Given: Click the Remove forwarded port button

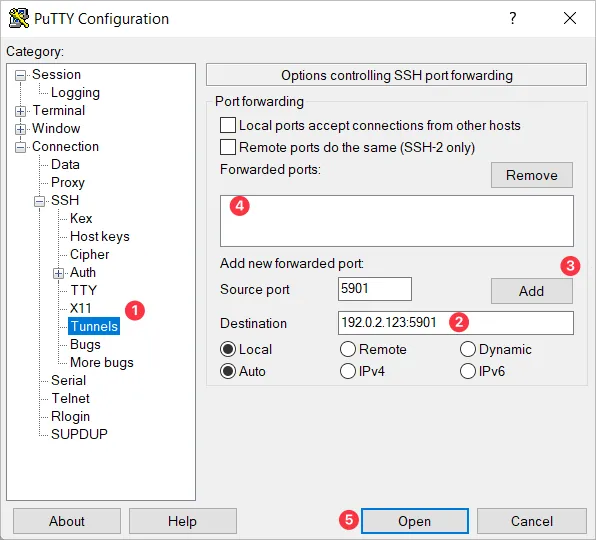Looking at the screenshot, I should click(x=531, y=175).
